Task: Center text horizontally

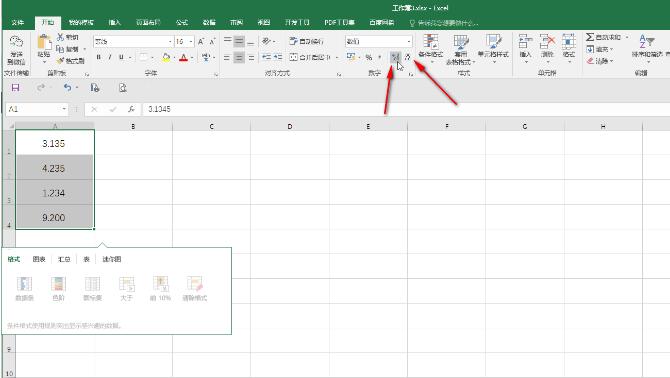Action: coord(239,57)
